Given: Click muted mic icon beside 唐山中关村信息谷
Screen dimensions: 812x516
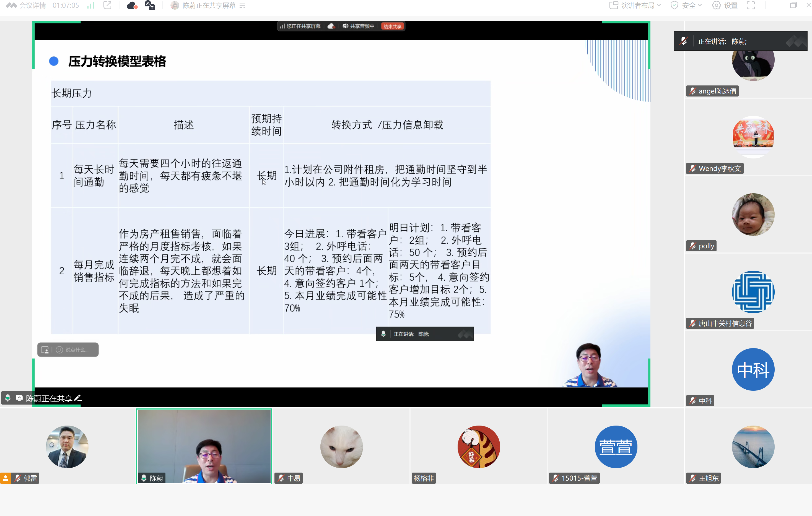Looking at the screenshot, I should click(x=692, y=324).
